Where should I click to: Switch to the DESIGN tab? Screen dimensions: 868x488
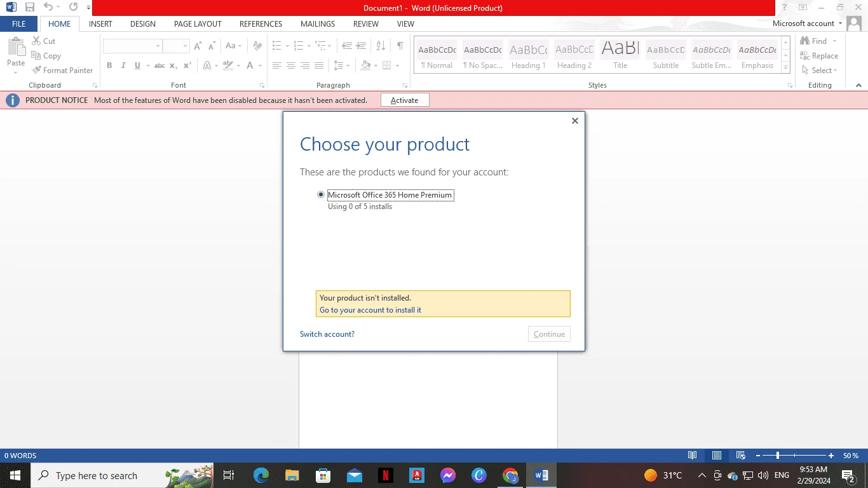pos(143,24)
